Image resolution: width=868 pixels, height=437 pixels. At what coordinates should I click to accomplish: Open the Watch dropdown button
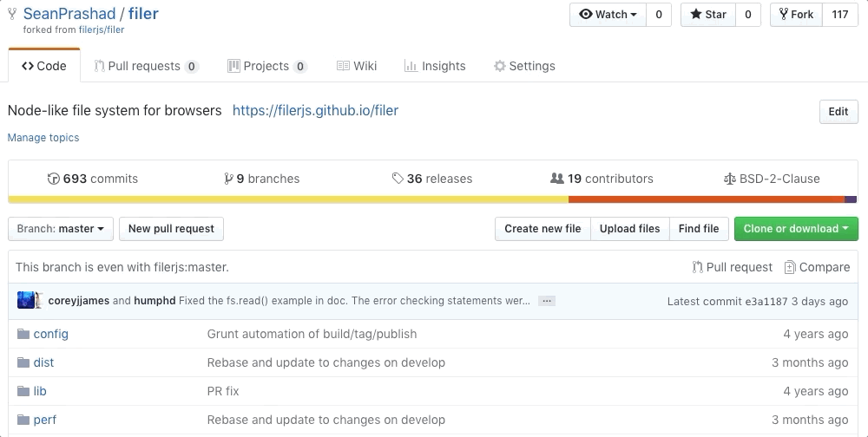click(x=608, y=15)
